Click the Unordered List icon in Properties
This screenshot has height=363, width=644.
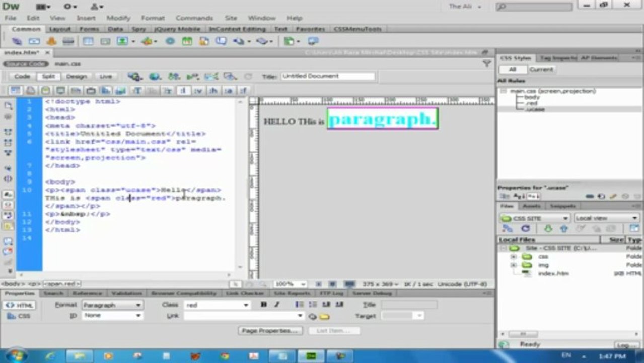pos(299,305)
